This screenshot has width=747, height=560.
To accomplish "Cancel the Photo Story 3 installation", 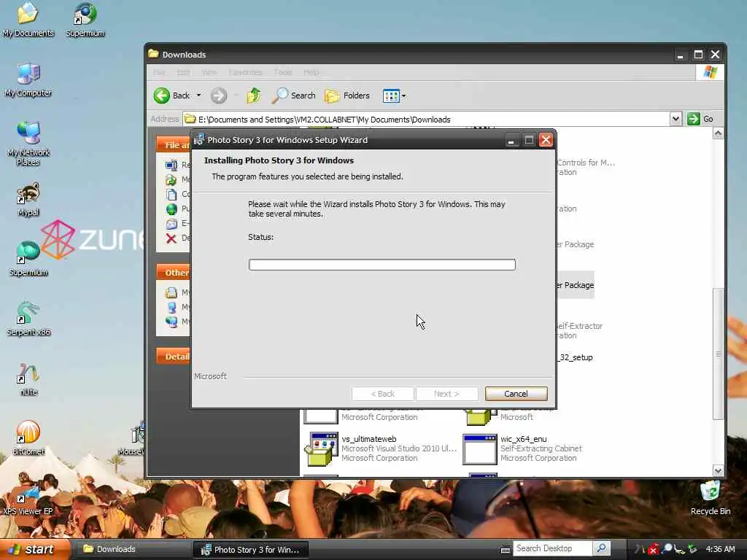I will [516, 394].
